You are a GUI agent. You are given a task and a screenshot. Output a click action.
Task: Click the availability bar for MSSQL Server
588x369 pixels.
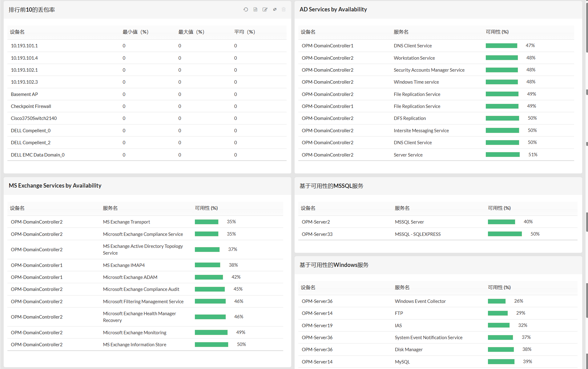click(x=501, y=222)
